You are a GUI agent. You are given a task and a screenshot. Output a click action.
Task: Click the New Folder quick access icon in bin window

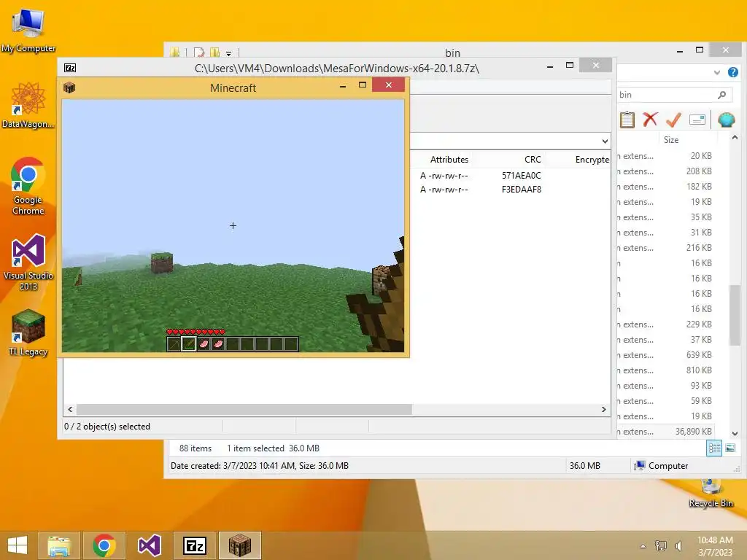pos(215,52)
